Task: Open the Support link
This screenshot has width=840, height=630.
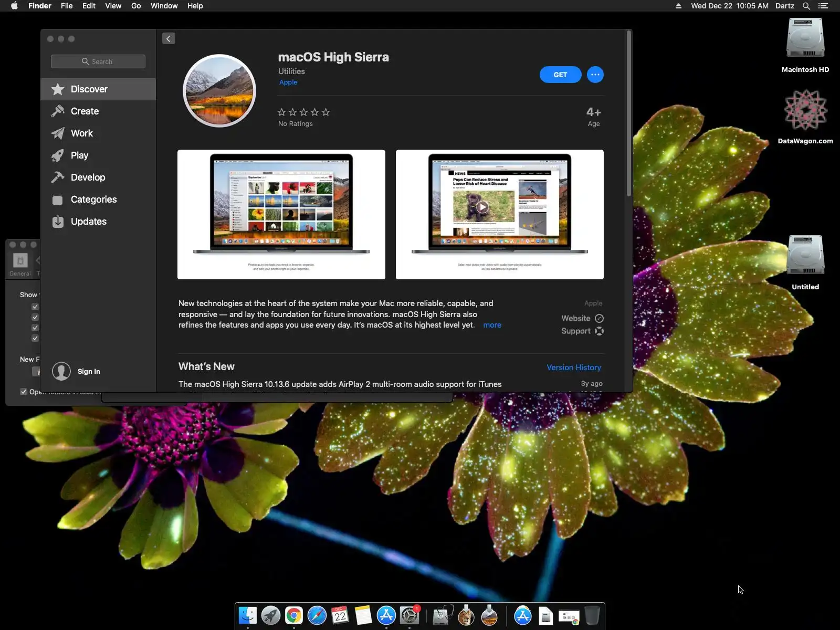Action: point(582,331)
